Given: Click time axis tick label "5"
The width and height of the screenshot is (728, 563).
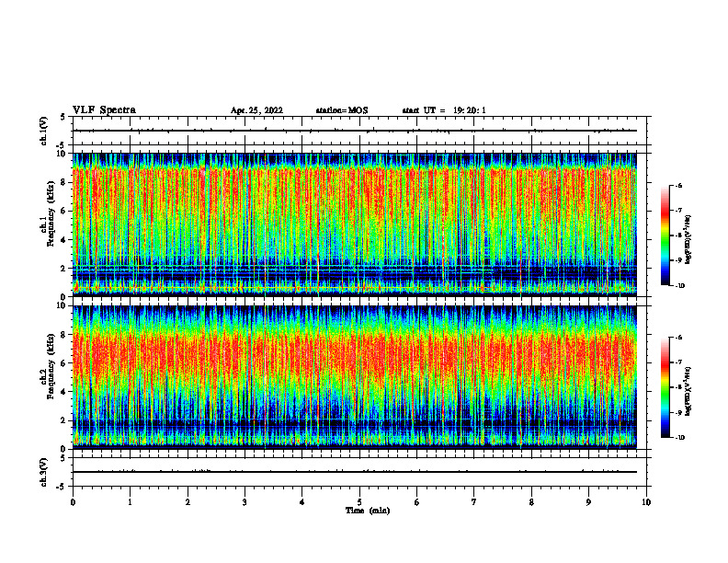Looking at the screenshot, I should (359, 502).
